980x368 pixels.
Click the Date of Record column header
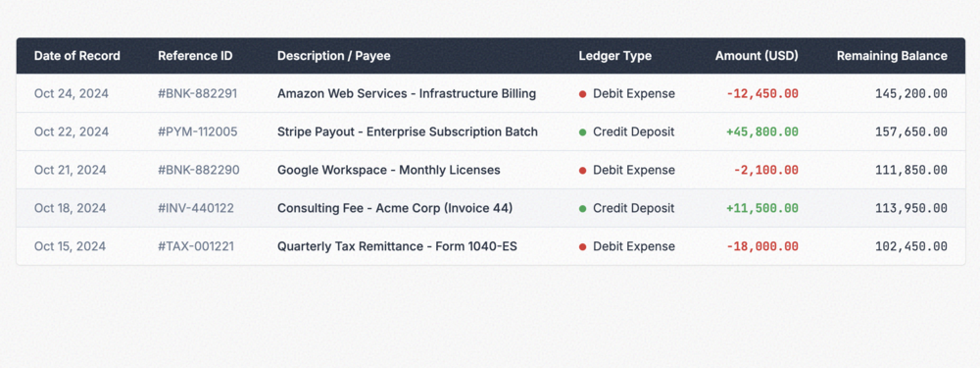76,56
